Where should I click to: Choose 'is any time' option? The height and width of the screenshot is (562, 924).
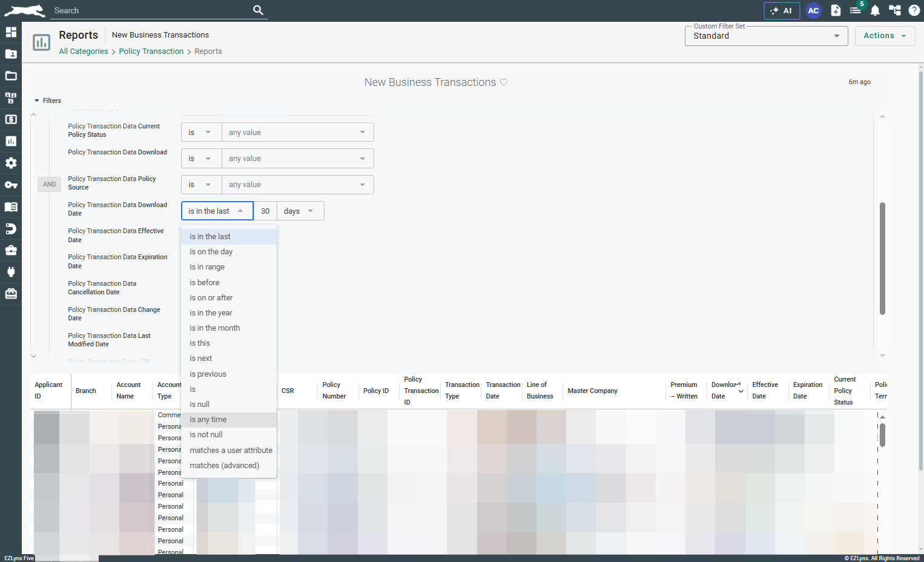click(x=229, y=420)
